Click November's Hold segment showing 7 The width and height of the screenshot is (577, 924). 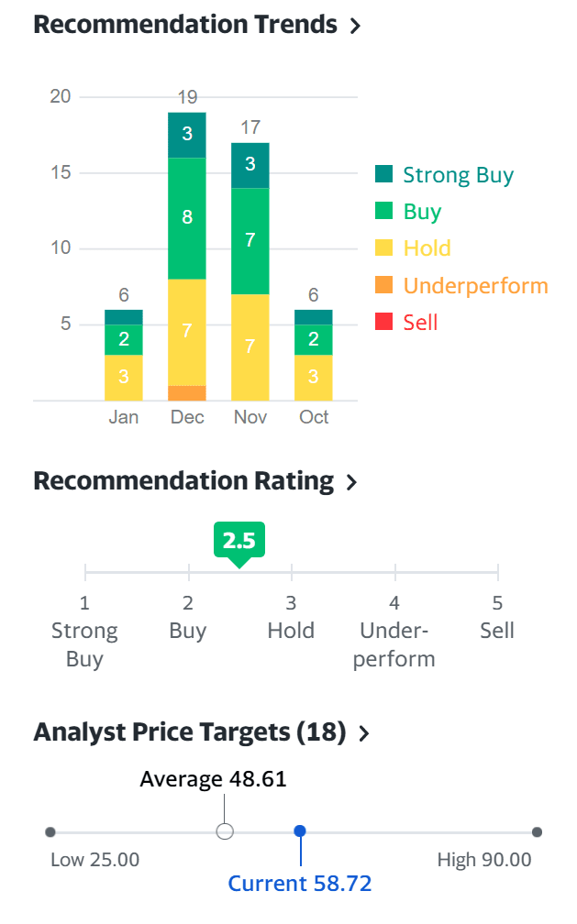[x=250, y=346]
